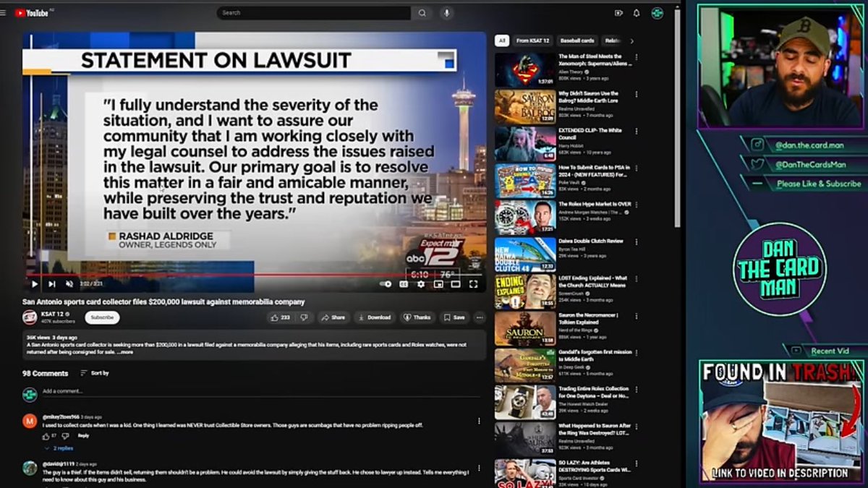This screenshot has height=488, width=868.
Task: Open Man of Steel Meets Xenomorph thumbnail
Action: tap(525, 70)
